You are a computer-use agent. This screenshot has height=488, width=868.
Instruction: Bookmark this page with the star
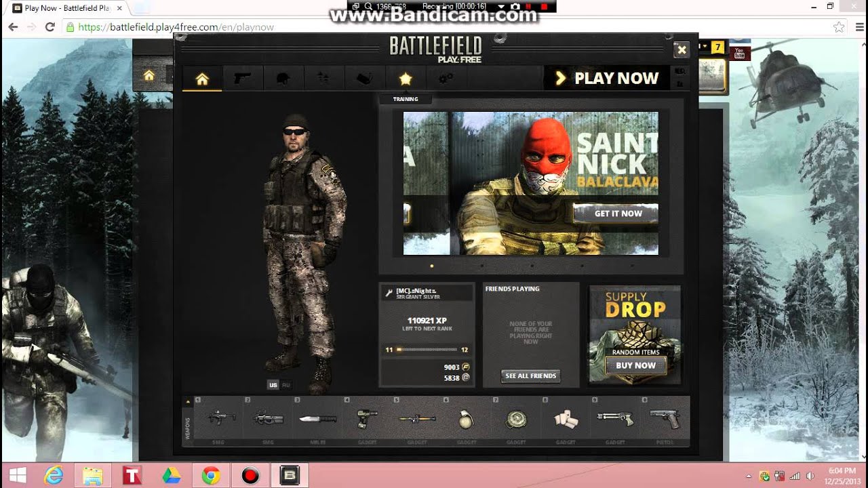click(839, 27)
